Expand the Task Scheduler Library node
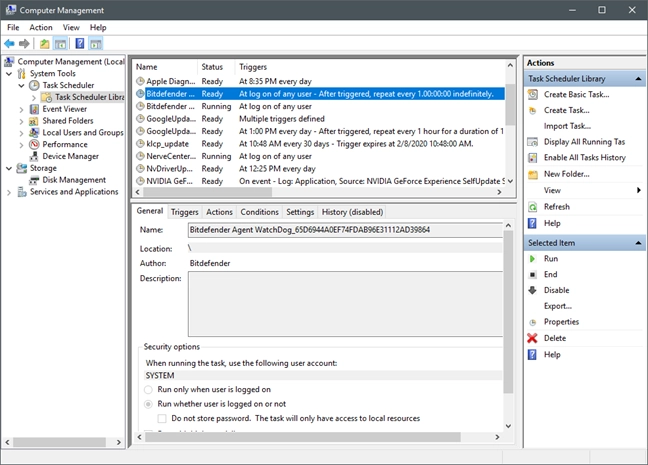Screen dimensions: 648x465 pyautogui.click(x=34, y=98)
